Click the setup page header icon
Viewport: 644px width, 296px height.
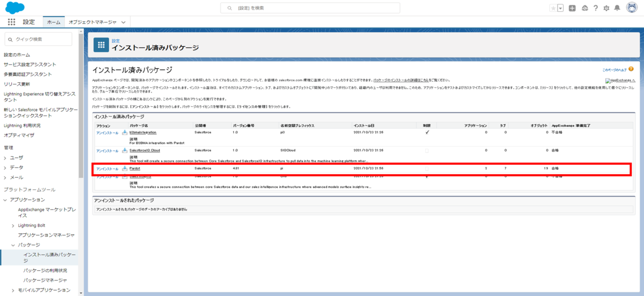(x=101, y=45)
